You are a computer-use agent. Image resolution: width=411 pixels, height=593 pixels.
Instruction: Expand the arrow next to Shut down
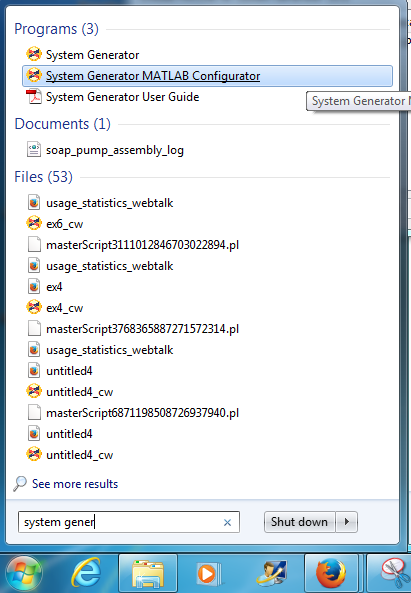tap(347, 522)
